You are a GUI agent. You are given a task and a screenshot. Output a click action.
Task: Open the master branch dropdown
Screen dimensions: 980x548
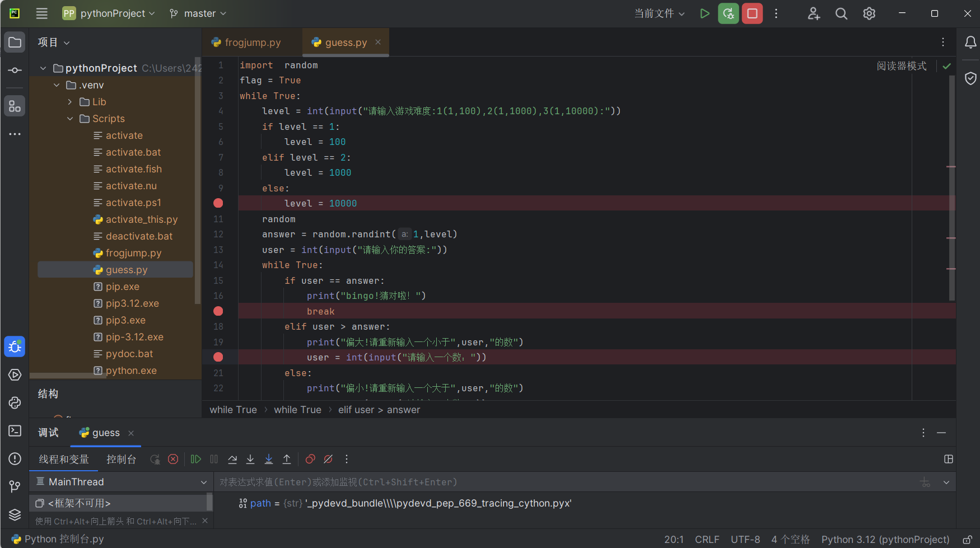click(x=198, y=13)
